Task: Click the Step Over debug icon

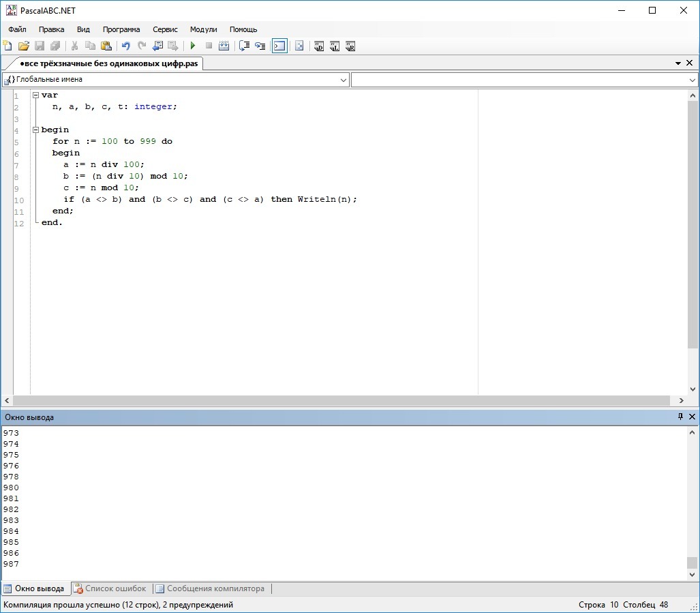Action: (244, 46)
